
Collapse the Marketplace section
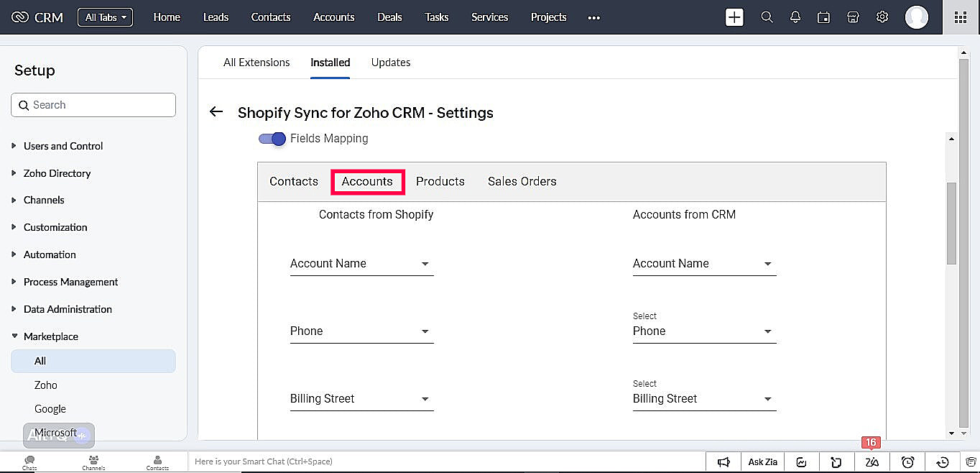[50, 336]
